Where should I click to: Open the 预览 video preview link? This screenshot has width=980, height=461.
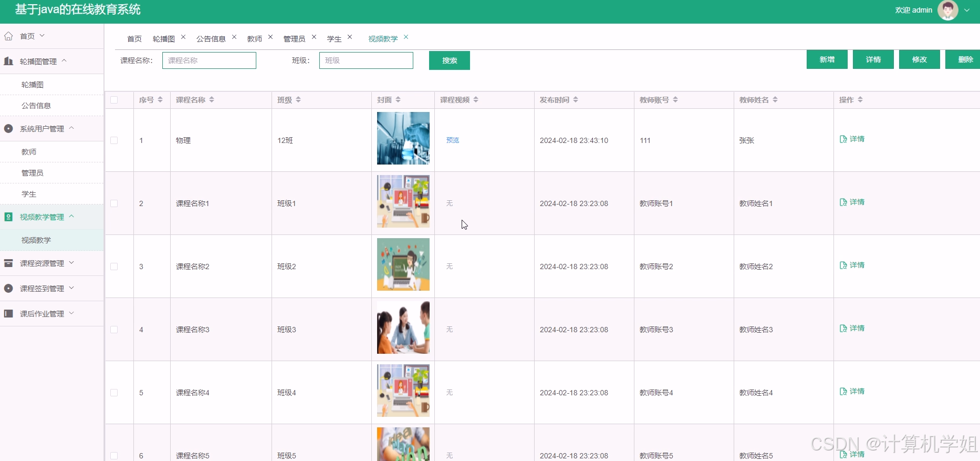[x=453, y=140]
